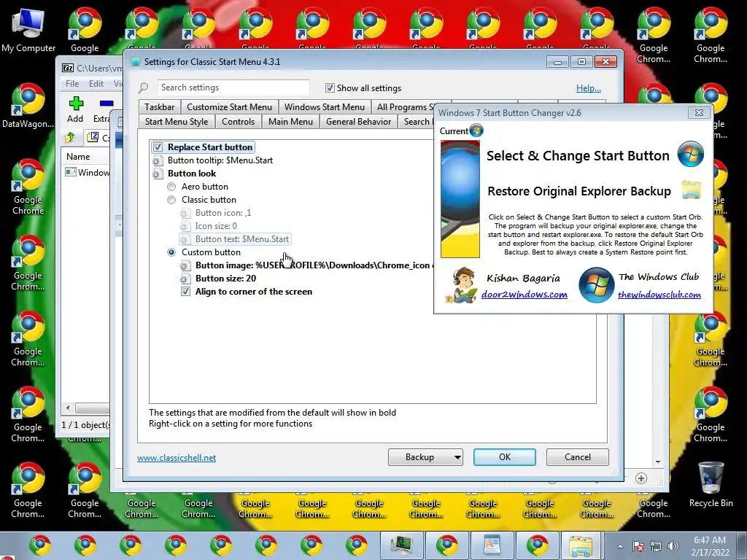The image size is (747, 560).
Task: Click the back window scroll-down arrow
Action: (x=658, y=462)
